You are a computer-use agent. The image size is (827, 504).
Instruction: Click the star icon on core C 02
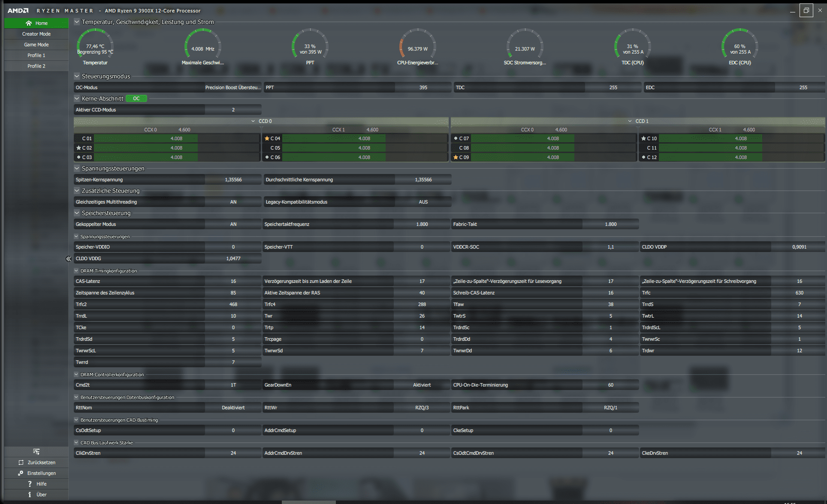click(78, 148)
